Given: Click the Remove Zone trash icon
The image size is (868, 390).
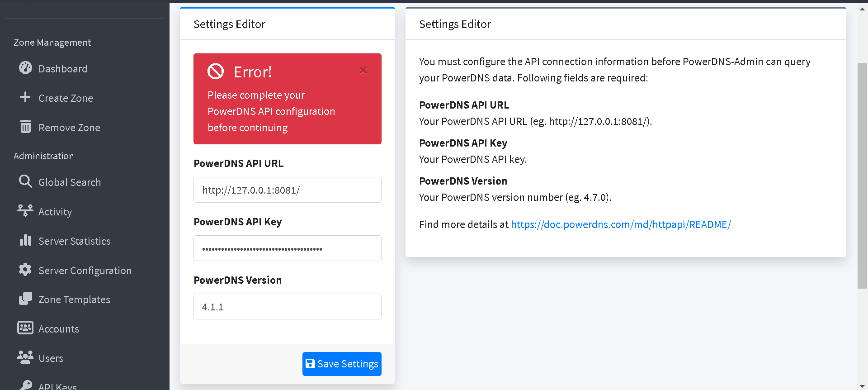Looking at the screenshot, I should click(x=25, y=127).
